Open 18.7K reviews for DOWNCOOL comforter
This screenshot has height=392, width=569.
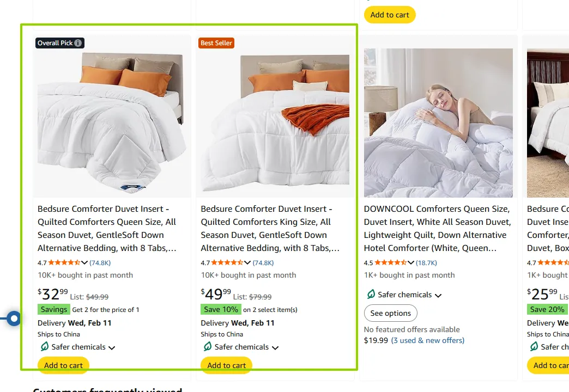(427, 262)
